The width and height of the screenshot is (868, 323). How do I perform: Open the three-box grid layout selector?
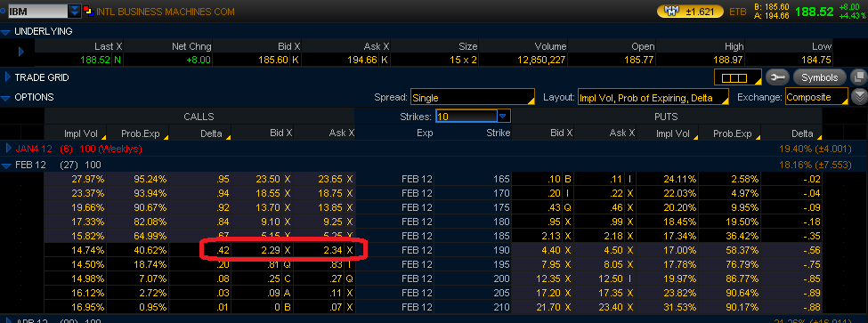[737, 77]
